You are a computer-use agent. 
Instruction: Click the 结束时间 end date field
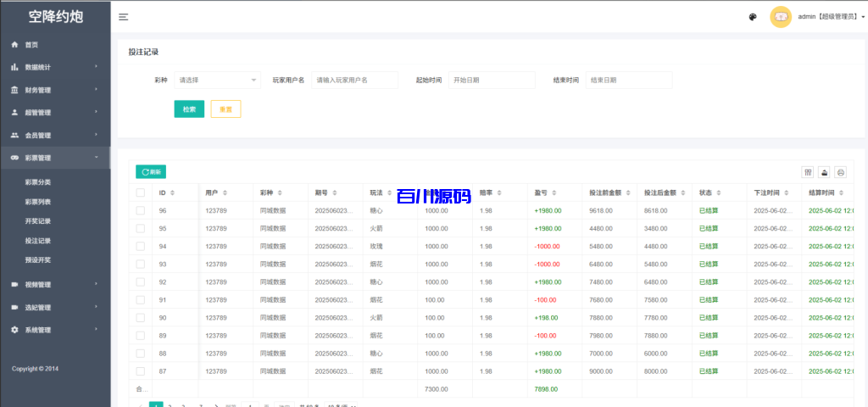click(630, 80)
